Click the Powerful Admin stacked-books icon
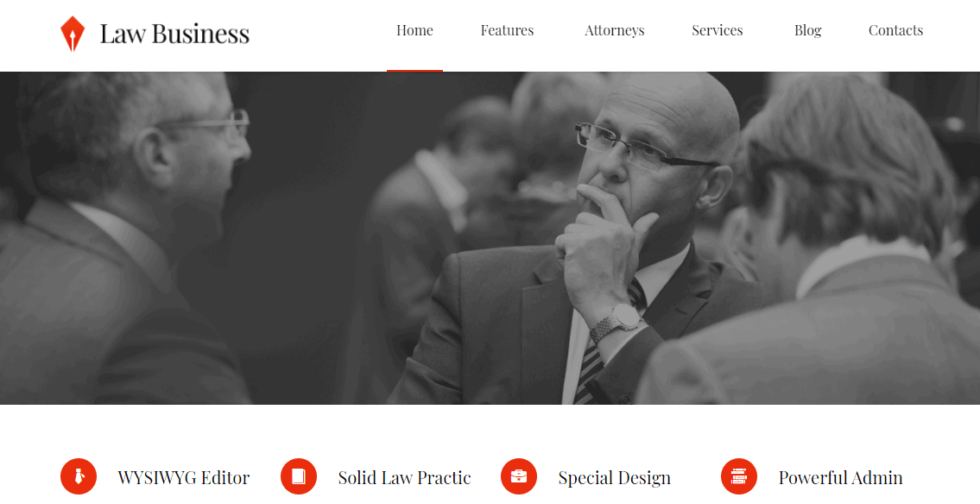The image size is (980, 504). click(739, 476)
